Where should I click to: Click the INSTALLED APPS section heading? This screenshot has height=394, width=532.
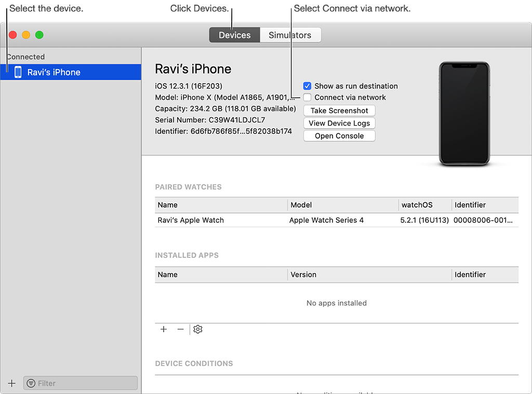[187, 255]
